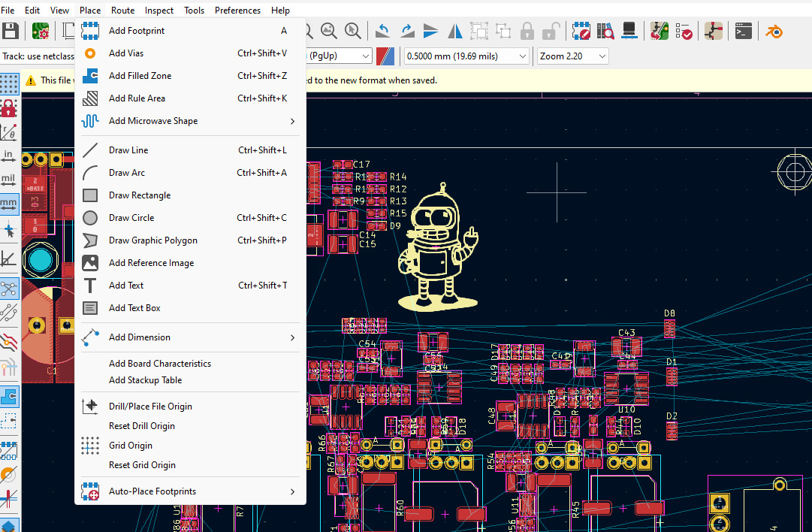Toggle full-window crosshair cursor
This screenshot has height=532, width=812.
[x=9, y=230]
